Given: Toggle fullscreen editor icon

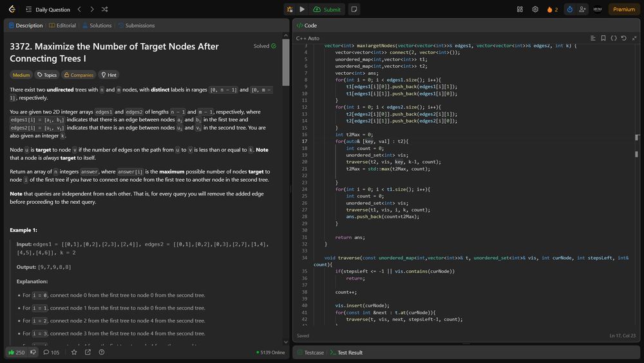Looking at the screenshot, I should 634,38.
